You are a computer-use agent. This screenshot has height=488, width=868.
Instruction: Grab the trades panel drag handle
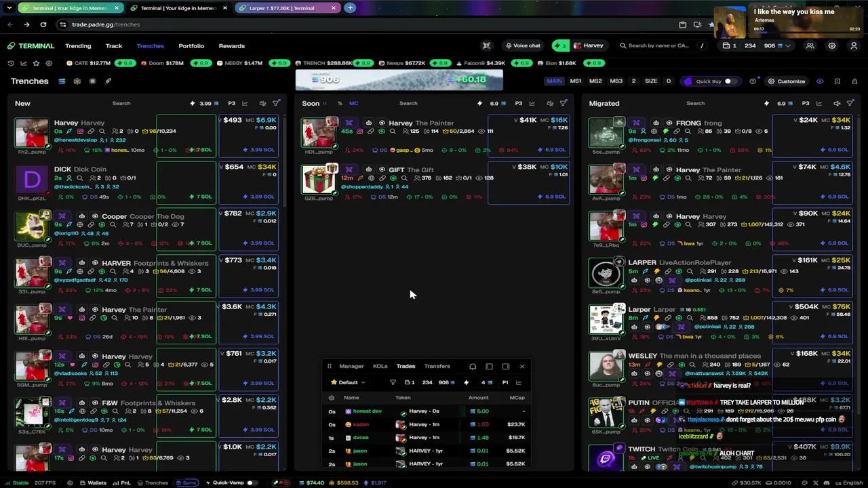click(x=329, y=367)
